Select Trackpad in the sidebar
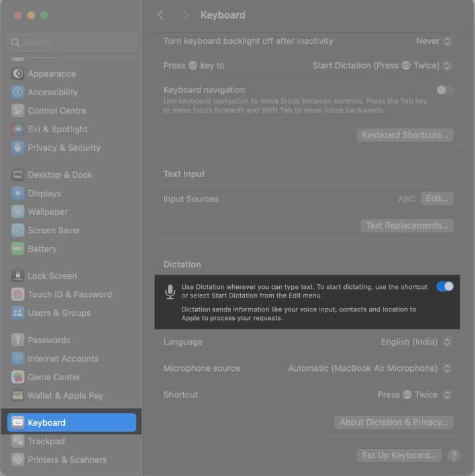This screenshot has width=475, height=476. [72, 441]
